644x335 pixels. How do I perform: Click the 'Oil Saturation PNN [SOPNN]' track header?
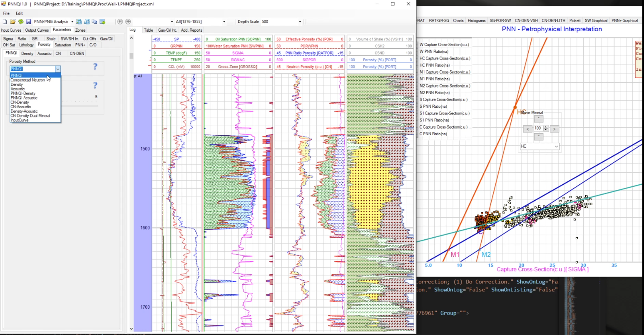tap(238, 39)
